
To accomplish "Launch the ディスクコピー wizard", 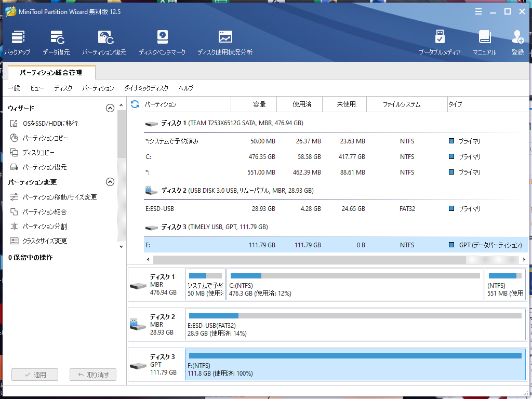I will (x=32, y=153).
